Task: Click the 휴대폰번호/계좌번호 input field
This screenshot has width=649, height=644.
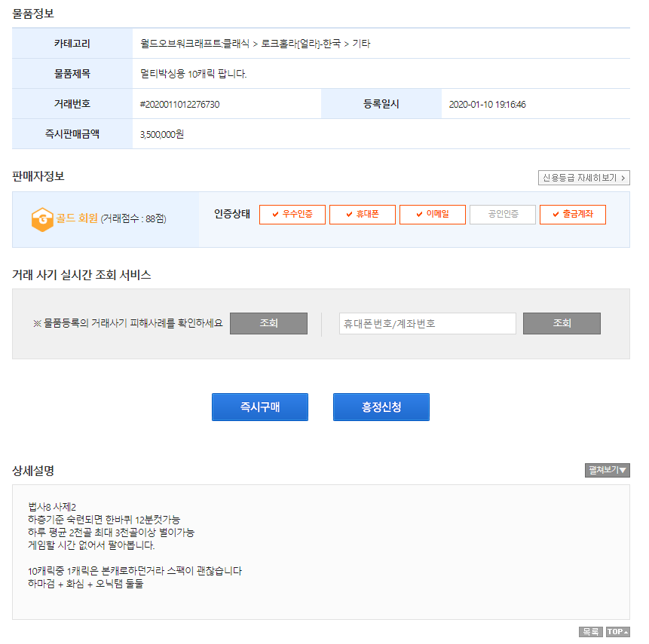Action: pyautogui.click(x=427, y=324)
